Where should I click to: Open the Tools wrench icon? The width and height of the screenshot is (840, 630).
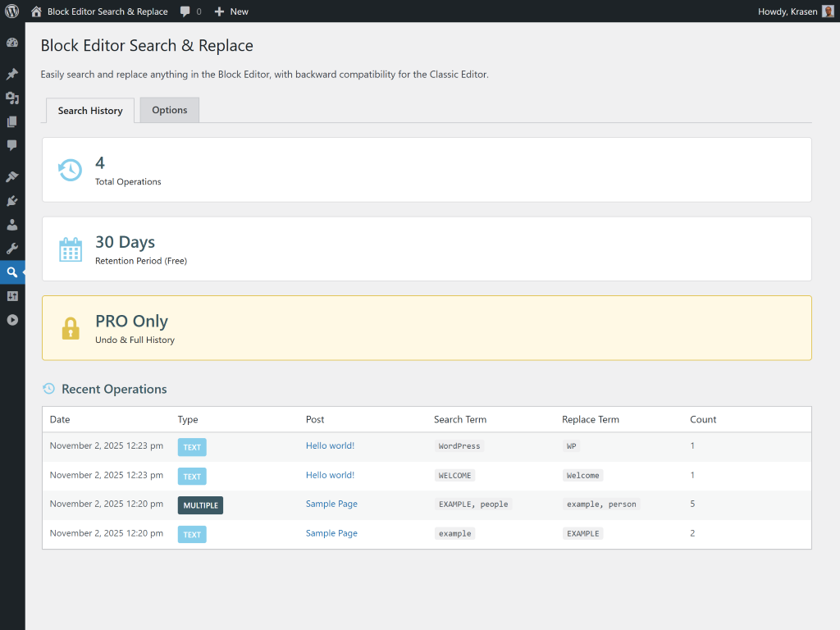tap(12, 248)
